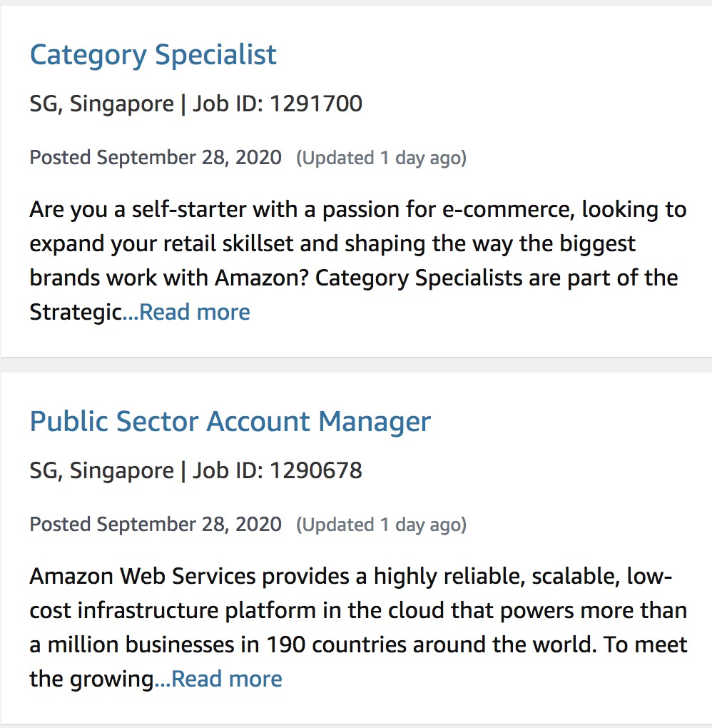
Task: Click the SG, Singapore location for Category Specialist
Action: 101,104
